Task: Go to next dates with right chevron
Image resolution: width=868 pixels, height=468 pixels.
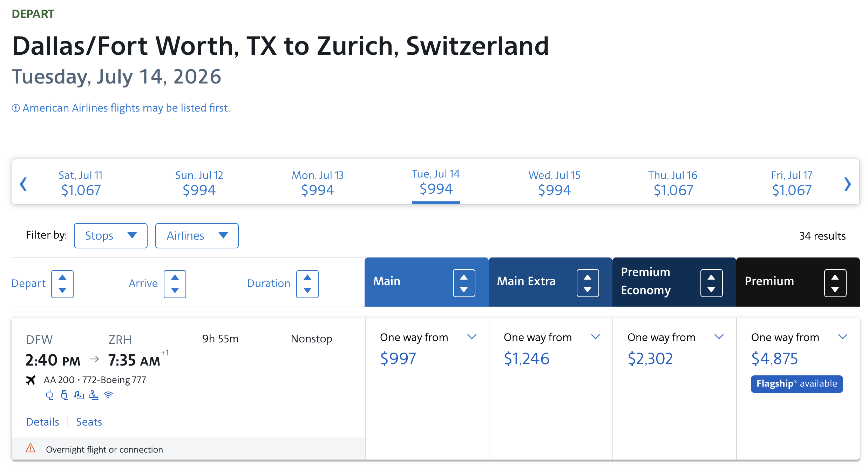Action: point(847,184)
